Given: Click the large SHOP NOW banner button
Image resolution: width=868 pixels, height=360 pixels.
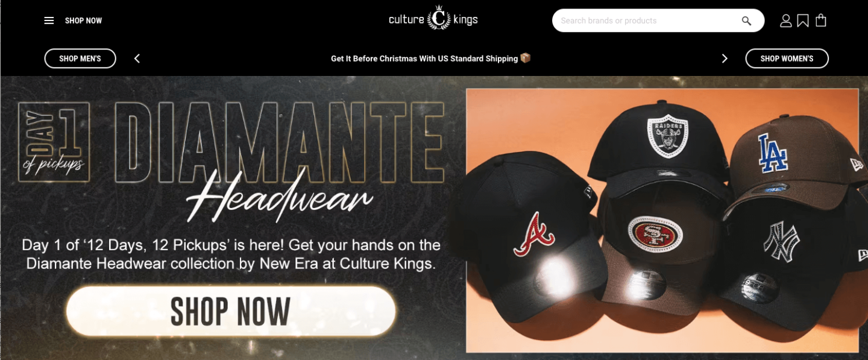Looking at the screenshot, I should click(231, 311).
